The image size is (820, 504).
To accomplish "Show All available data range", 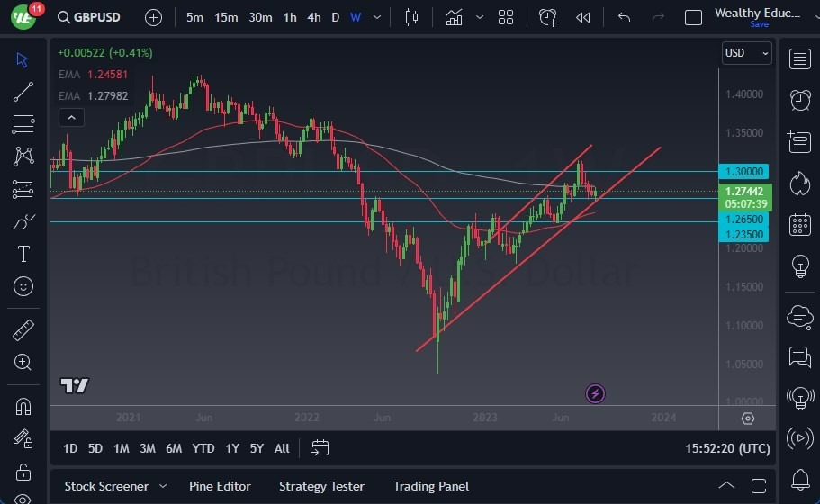I will [282, 448].
